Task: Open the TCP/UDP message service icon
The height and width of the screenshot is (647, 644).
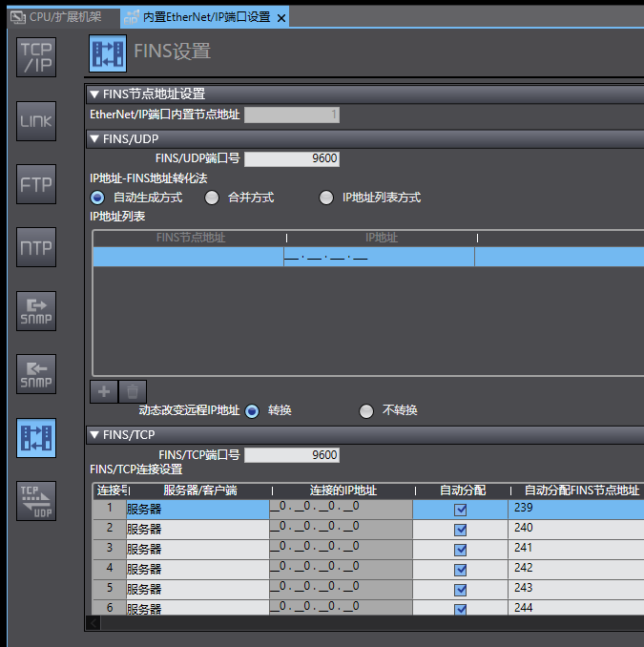Action: [37, 501]
